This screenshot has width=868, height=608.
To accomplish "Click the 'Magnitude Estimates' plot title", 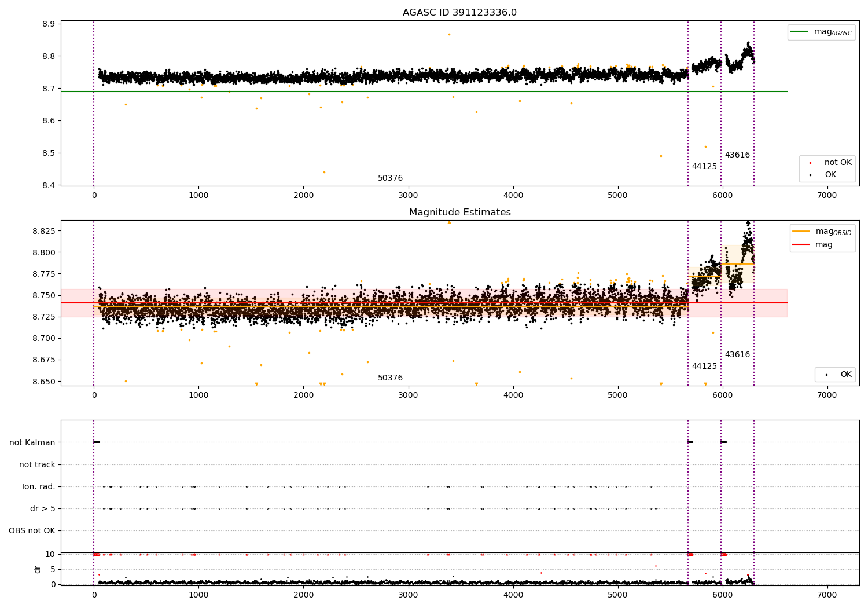I will pyautogui.click(x=459, y=213).
